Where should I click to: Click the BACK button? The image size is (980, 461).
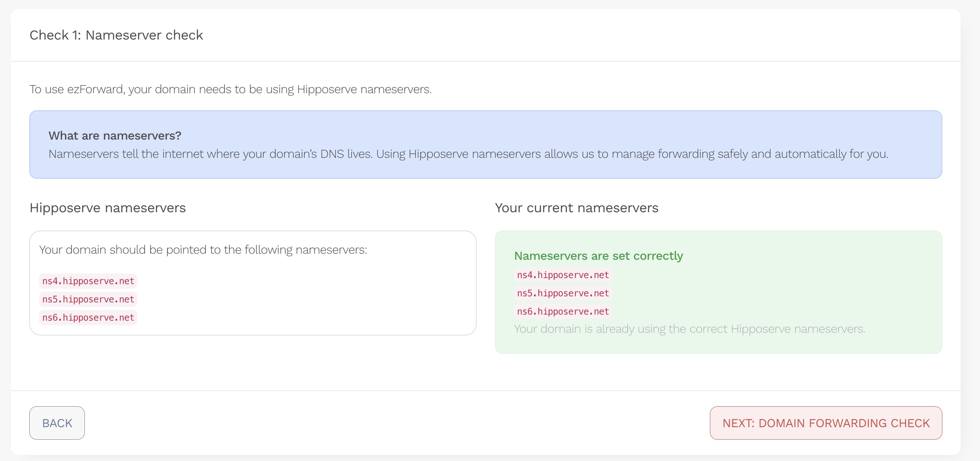[x=57, y=423]
